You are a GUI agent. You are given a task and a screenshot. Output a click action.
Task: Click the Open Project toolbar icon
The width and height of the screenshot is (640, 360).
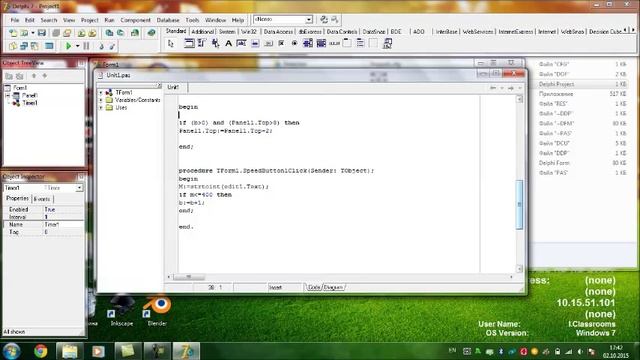[67, 33]
